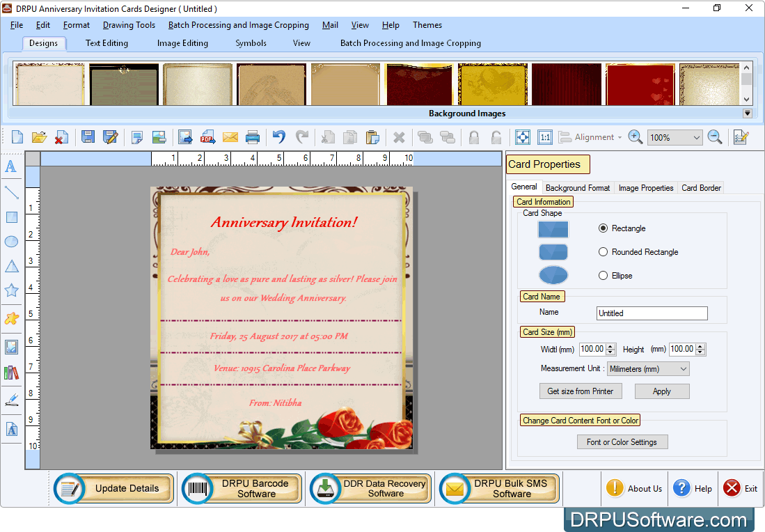Select the Ellipse card shape radio
Viewport: 765px width, 532px height.
[603, 275]
